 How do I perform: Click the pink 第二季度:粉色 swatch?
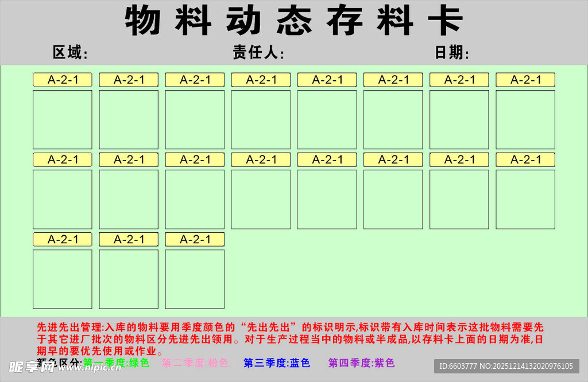click(195, 362)
